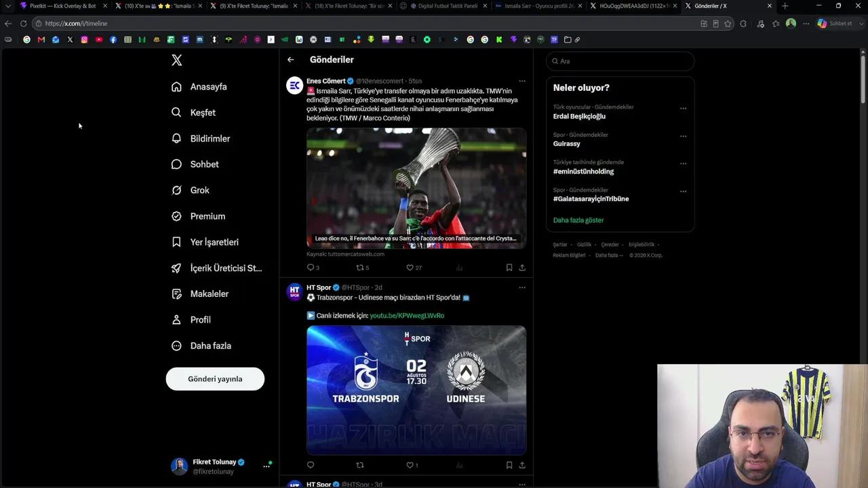Click the Gönderi yayınla button
The width and height of the screenshot is (868, 488).
click(215, 379)
